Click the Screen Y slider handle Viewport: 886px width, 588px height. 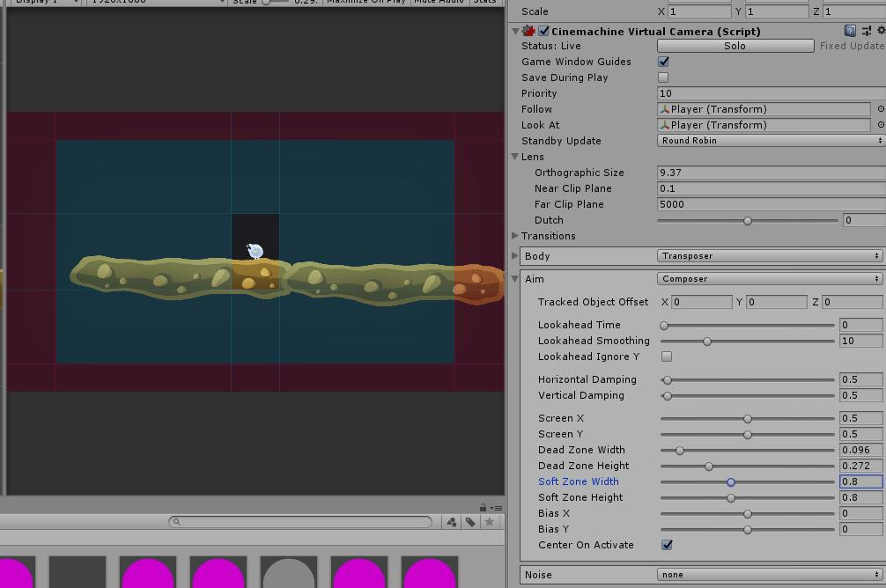click(748, 434)
